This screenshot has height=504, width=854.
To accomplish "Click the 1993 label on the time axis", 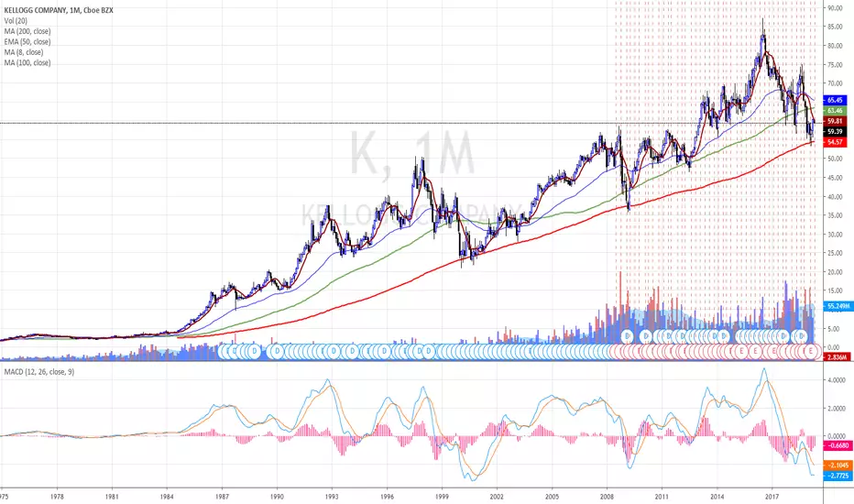I will (x=332, y=497).
